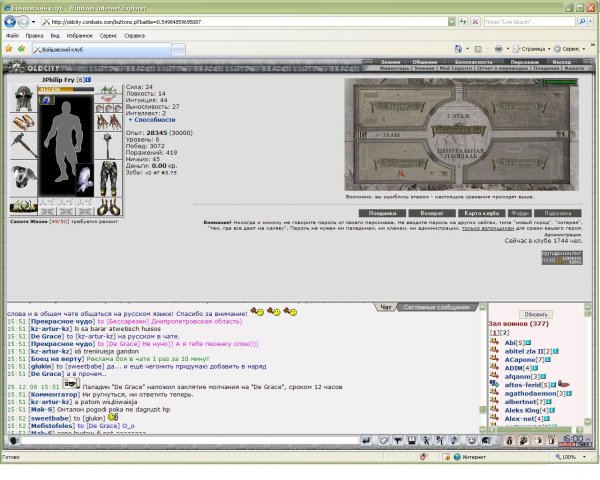This screenshot has height=480, width=600.
Task: Click the Refresh button beside the address bar
Action: click(463, 22)
